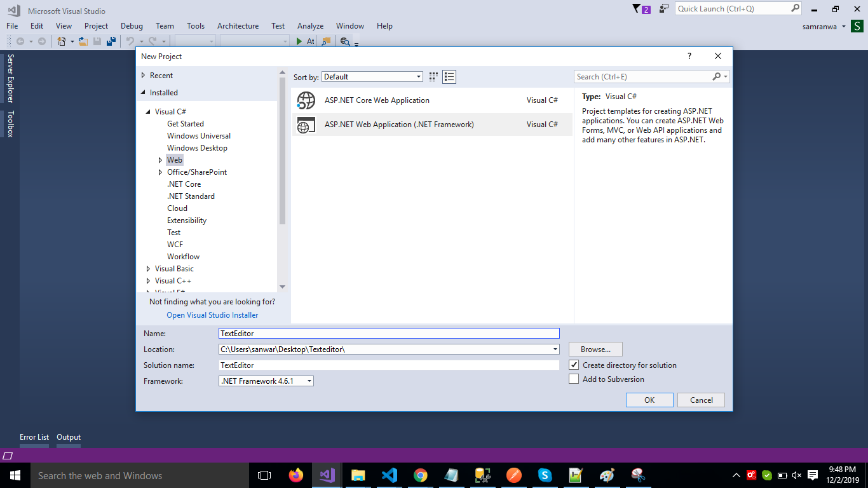
Task: Open the Architecture menu
Action: [238, 26]
